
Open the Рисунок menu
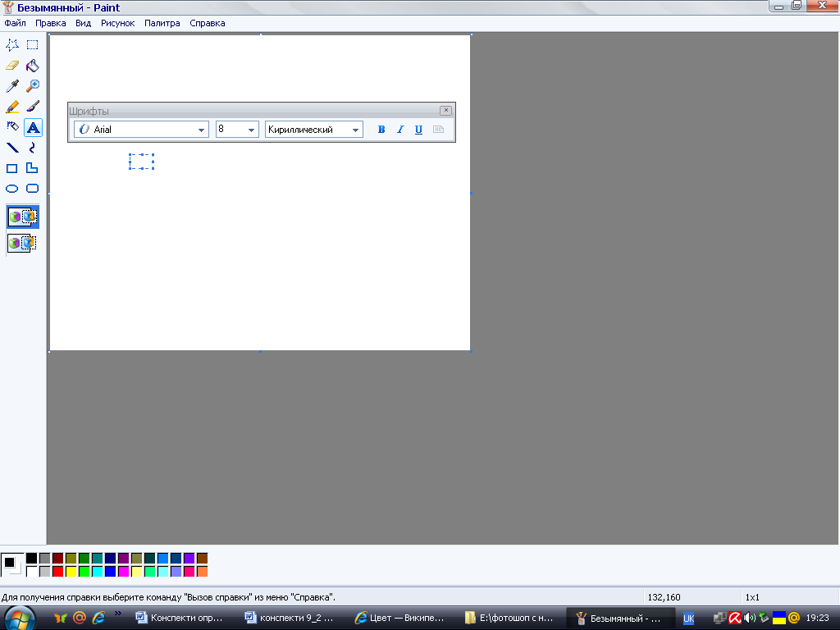point(117,23)
